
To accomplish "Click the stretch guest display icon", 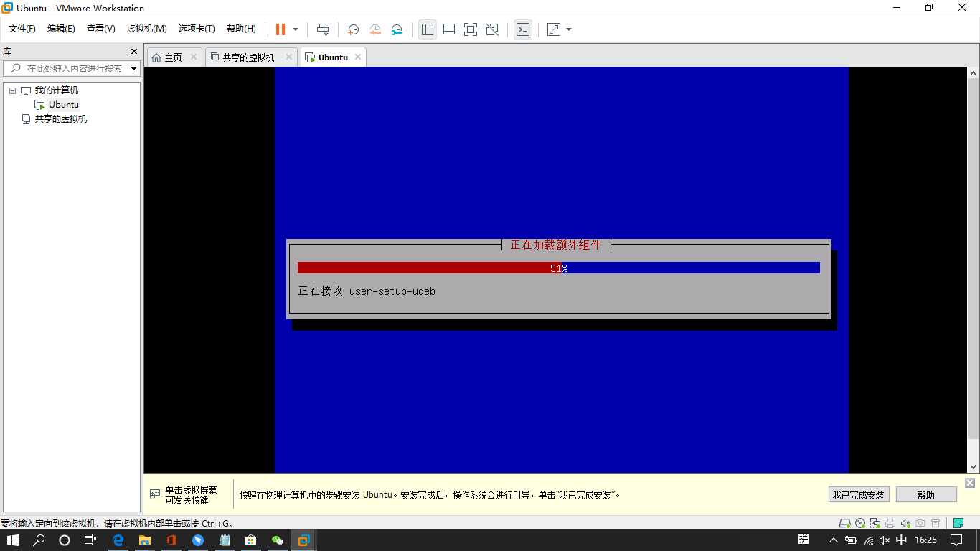I will [554, 29].
